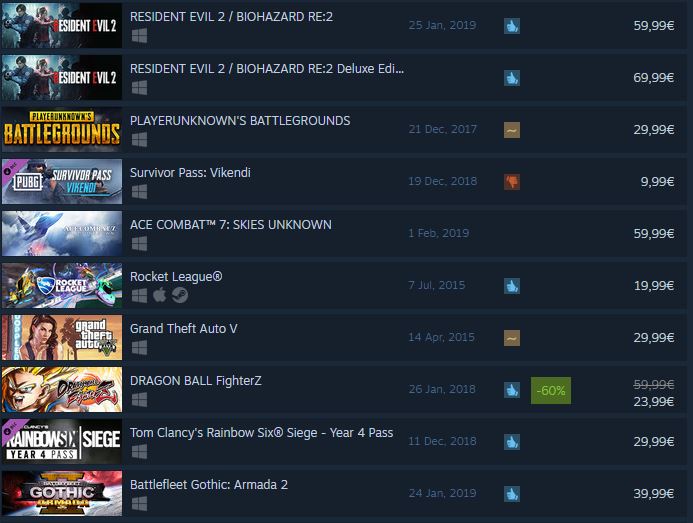Click the 19,99€ price for Rocket League

tap(654, 286)
